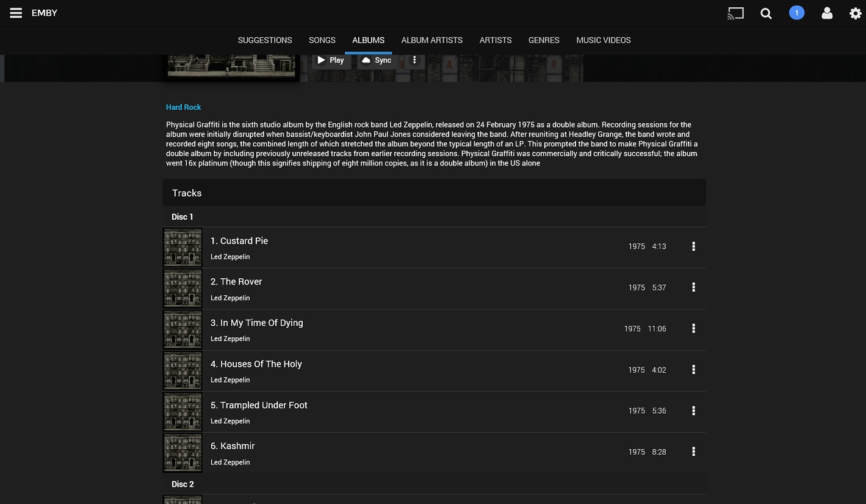Viewport: 866px width, 504px height.
Task: Click the Disc 1 heading
Action: click(x=182, y=217)
